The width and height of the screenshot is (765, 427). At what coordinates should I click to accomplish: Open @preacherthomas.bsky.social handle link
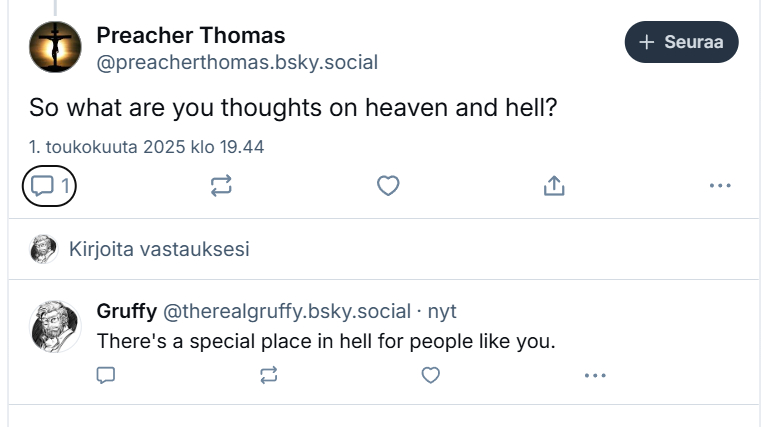click(237, 63)
